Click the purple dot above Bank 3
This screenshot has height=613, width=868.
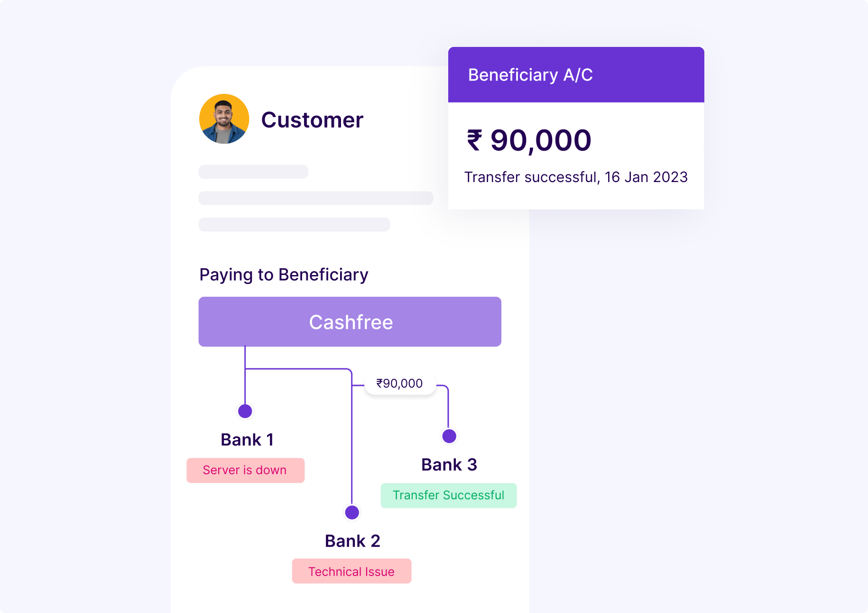click(x=449, y=436)
